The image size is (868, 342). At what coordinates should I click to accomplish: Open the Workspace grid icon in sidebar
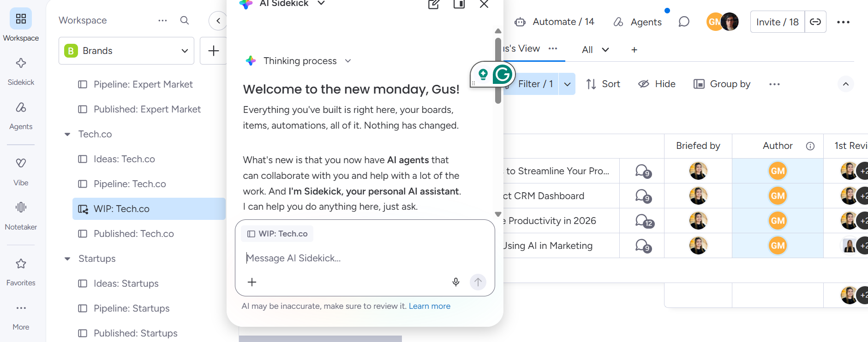click(21, 18)
